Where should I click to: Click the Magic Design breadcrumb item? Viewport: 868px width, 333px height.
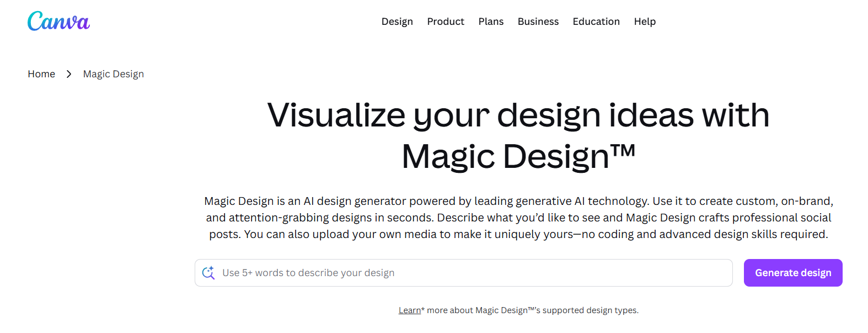(114, 74)
